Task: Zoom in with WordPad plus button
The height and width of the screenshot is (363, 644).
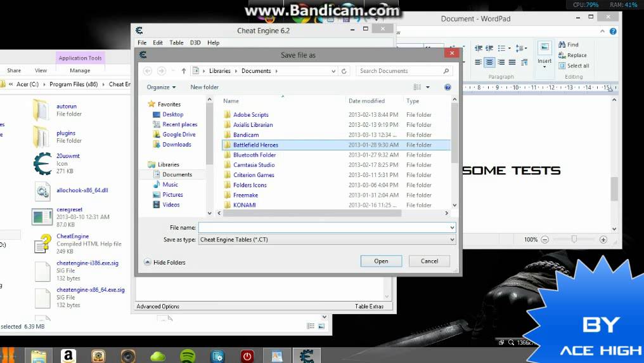Action: 603,240
